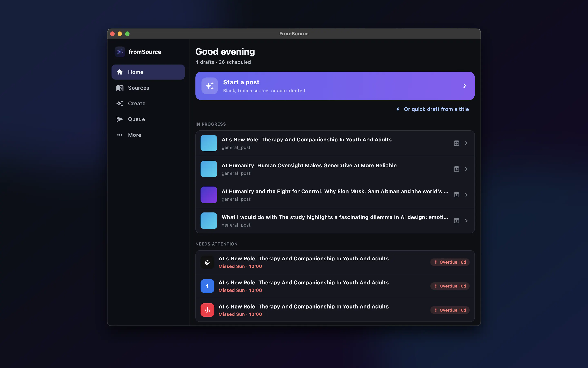Click the general_post label under Human Oversight

236,173
